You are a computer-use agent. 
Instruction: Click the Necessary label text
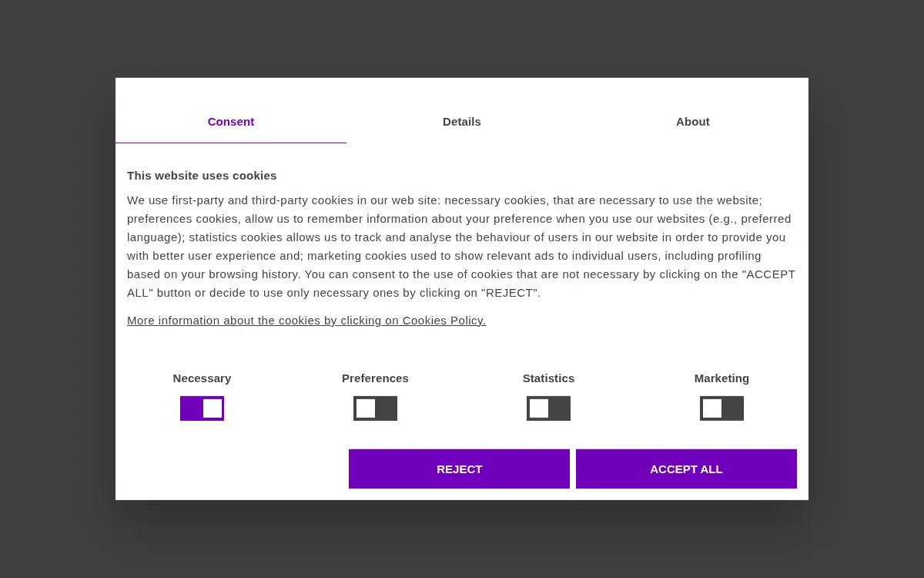[202, 378]
